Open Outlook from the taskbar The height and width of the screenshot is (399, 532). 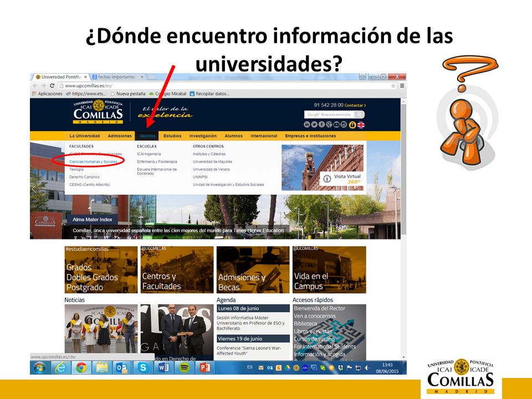pyautogui.click(x=122, y=367)
